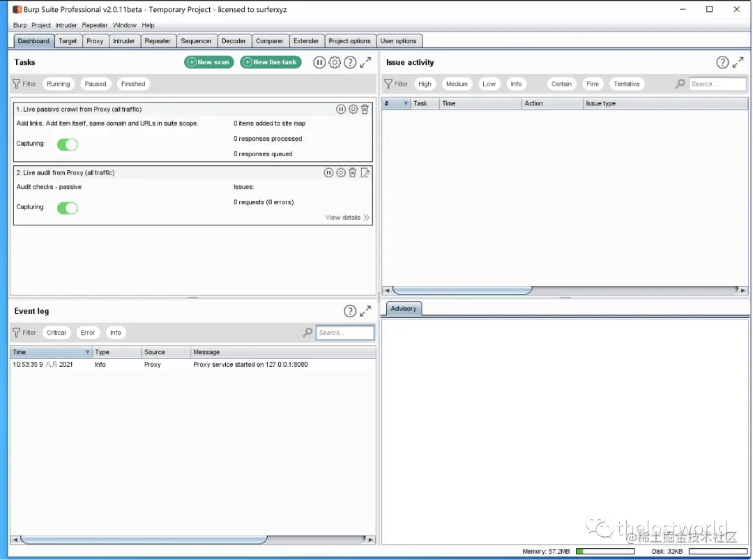This screenshot has height=560, width=753.
Task: Expand the Issue activity panel
Action: pos(738,62)
